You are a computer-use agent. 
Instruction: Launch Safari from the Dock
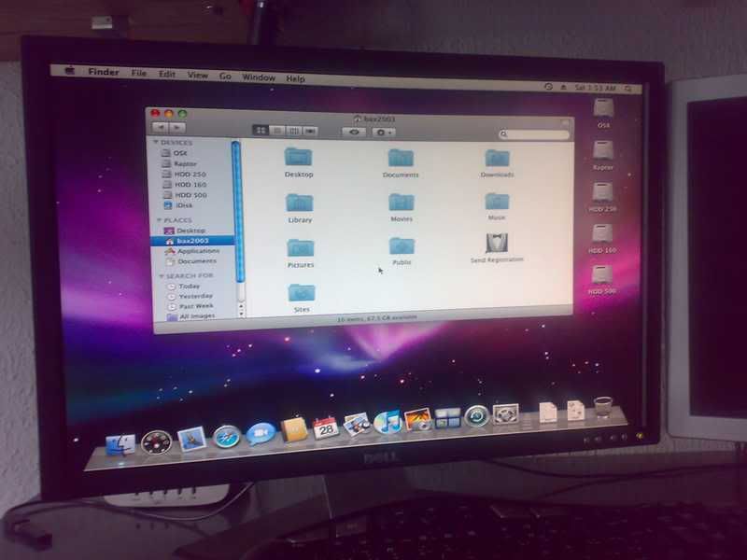(226, 437)
